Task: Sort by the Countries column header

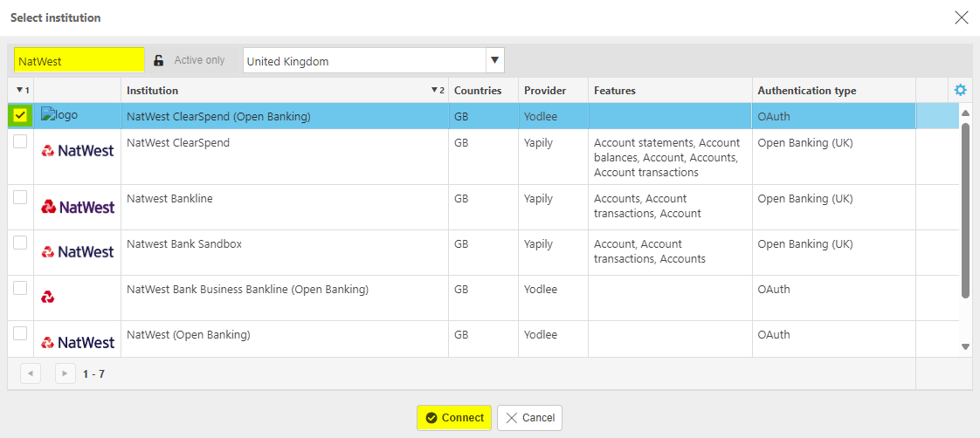Action: 484,91
